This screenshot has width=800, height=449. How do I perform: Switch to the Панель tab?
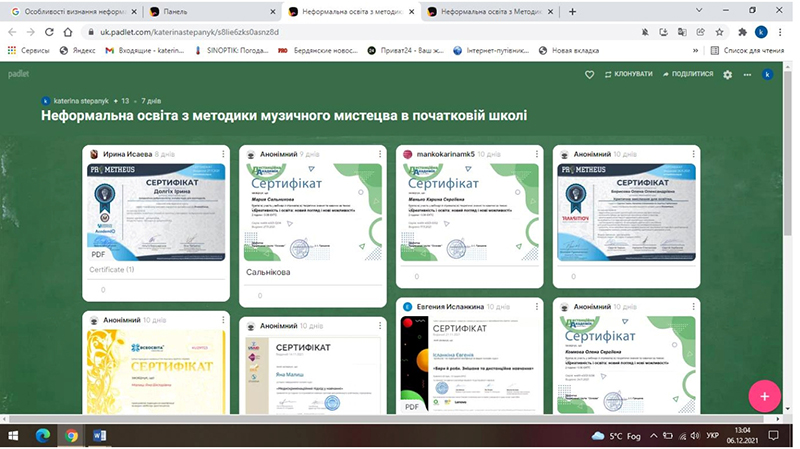pyautogui.click(x=210, y=12)
